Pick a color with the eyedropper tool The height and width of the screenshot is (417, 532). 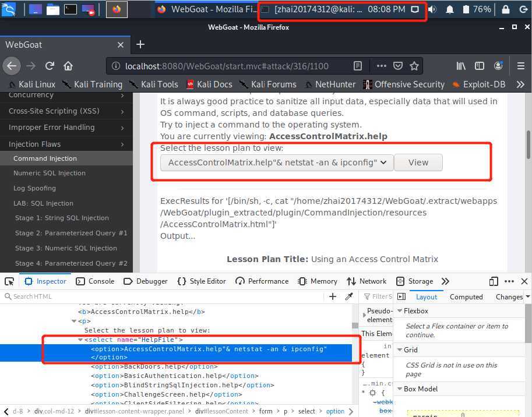coord(349,296)
